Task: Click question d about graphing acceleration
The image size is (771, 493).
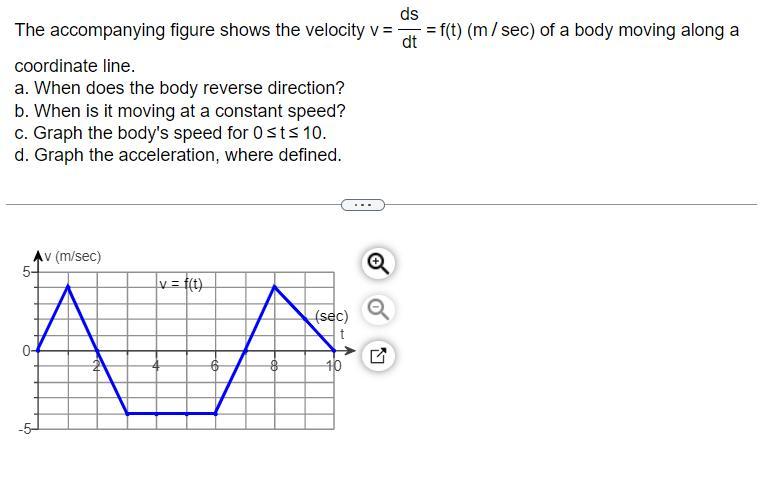Action: (178, 155)
